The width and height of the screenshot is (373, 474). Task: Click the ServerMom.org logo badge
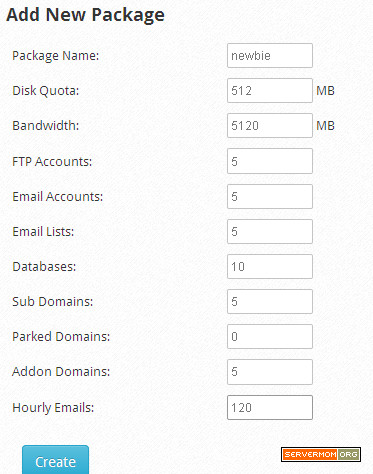click(321, 454)
